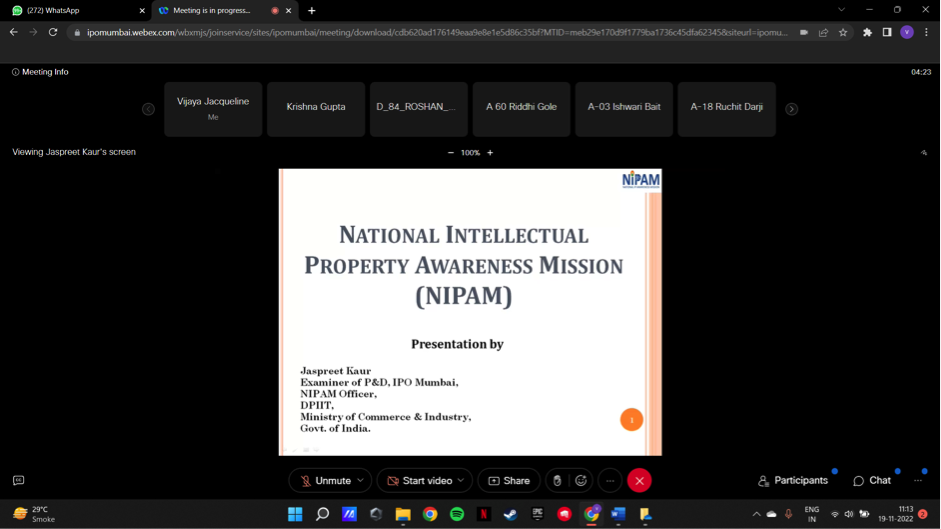
Task: Zoom in shared screen with plus
Action: coord(490,153)
